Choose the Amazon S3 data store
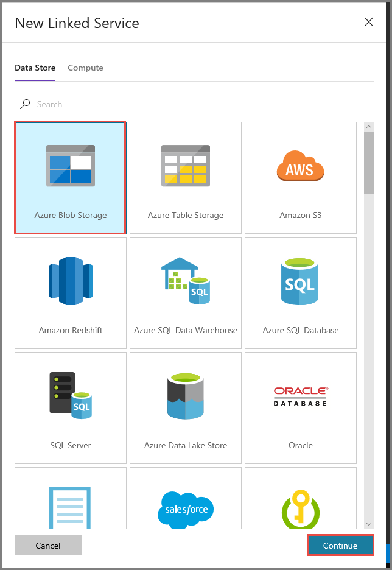Viewport: 392px width, 570px height. pyautogui.click(x=300, y=177)
